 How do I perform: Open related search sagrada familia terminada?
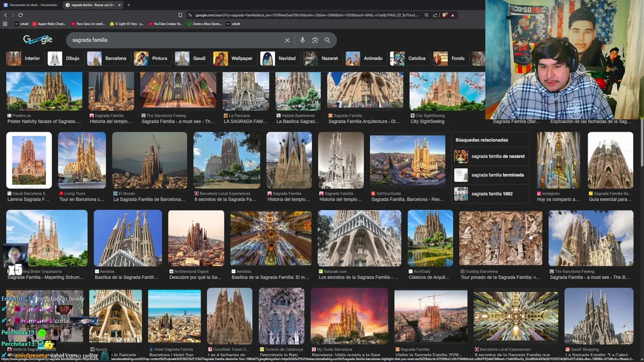491,175
